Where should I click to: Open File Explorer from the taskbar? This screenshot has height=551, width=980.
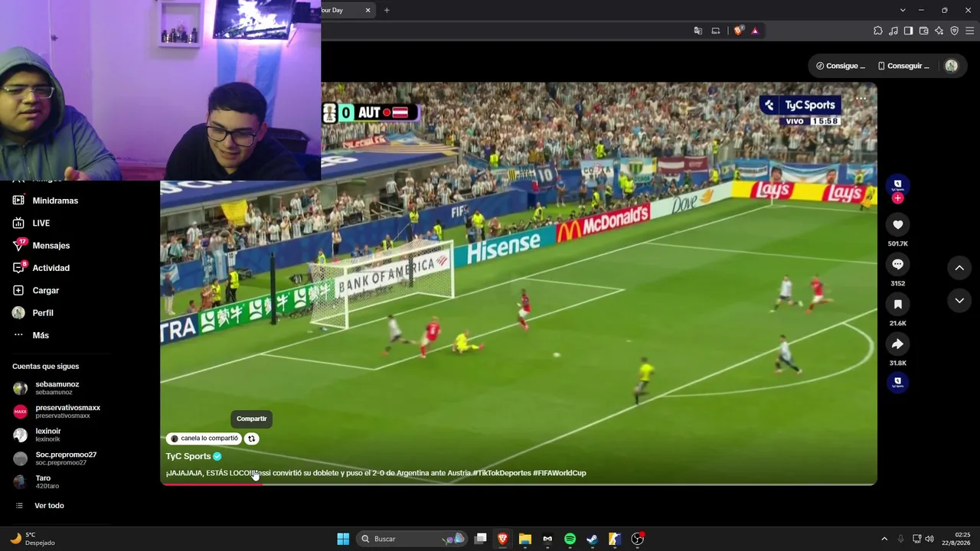[x=525, y=539]
